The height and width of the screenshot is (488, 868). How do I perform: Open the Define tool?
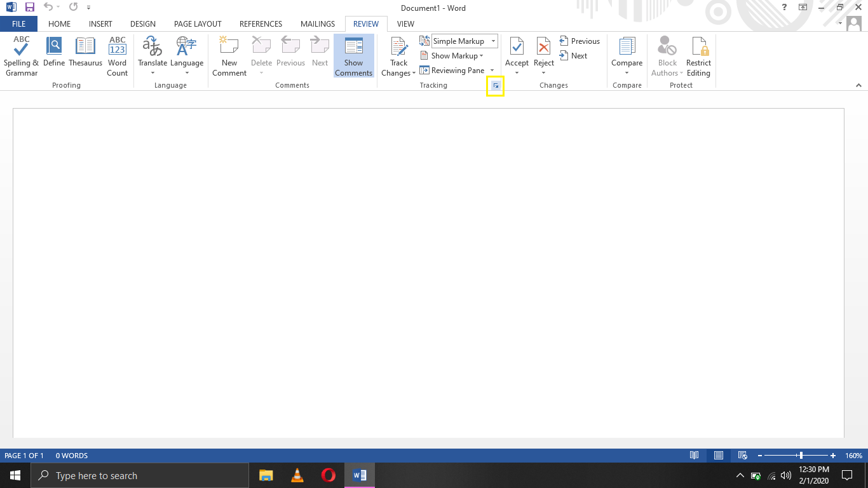[53, 54]
